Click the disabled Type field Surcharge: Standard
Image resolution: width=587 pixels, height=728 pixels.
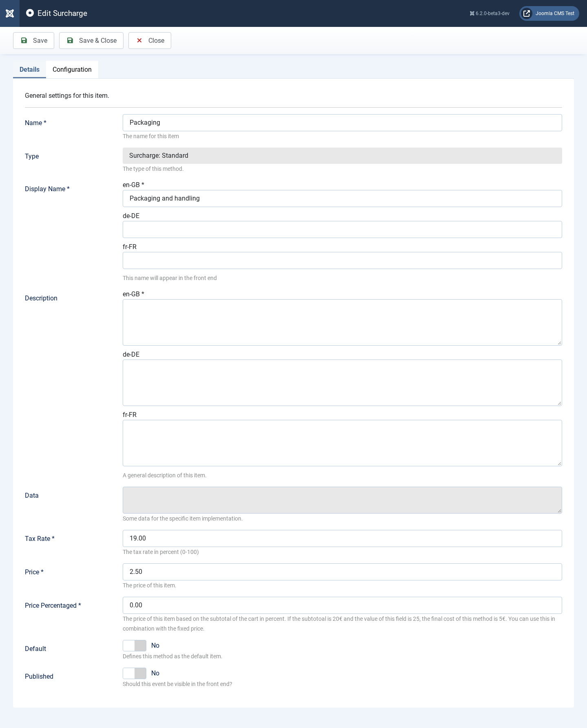coord(342,156)
